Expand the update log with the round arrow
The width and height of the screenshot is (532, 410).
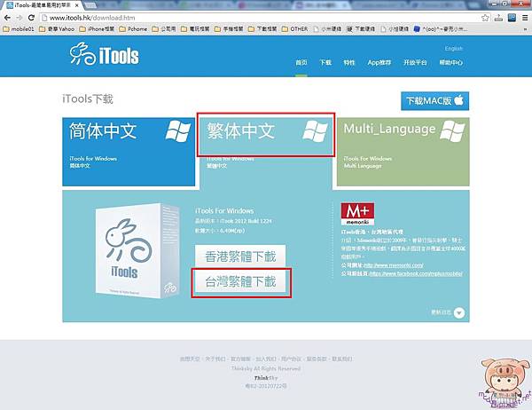coord(459,312)
